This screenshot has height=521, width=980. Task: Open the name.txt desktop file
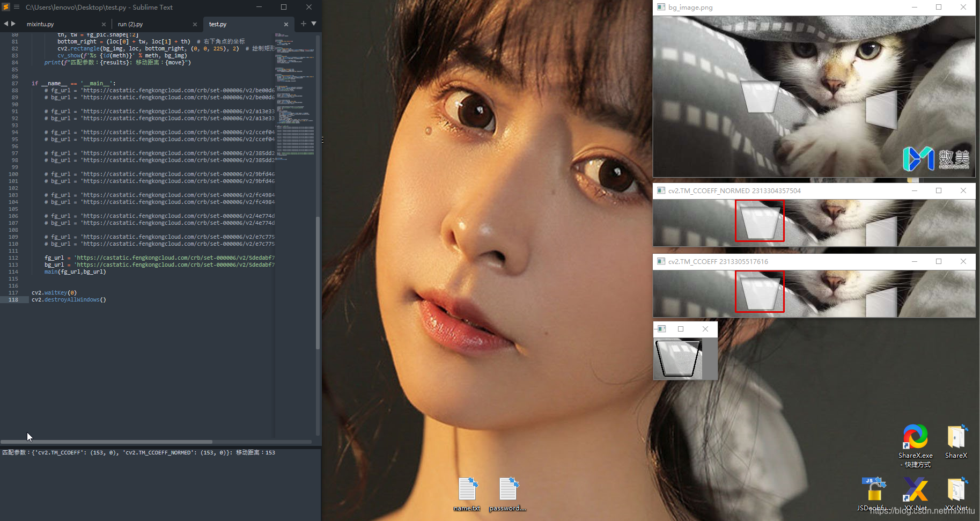coord(467,495)
